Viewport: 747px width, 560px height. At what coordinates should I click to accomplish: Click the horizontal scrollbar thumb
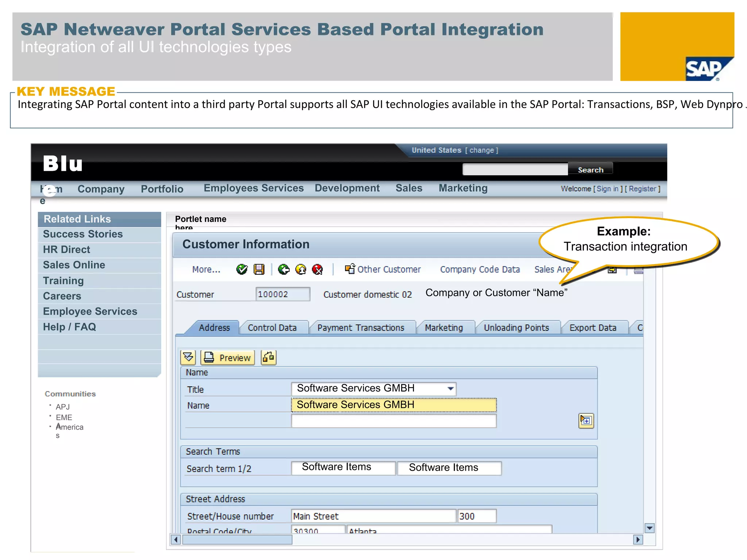point(237,540)
